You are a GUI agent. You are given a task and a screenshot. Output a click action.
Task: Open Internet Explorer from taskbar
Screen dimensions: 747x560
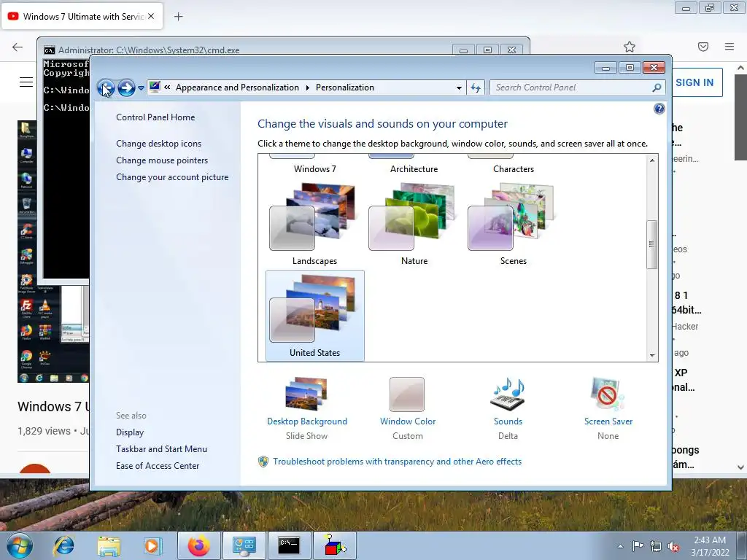(64, 545)
